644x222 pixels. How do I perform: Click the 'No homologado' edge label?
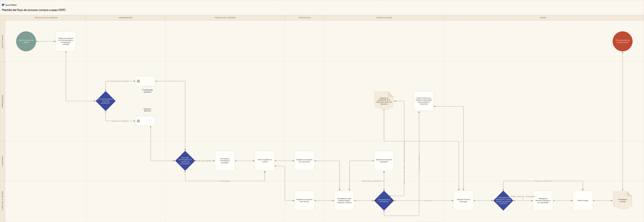pyautogui.click(x=205, y=161)
